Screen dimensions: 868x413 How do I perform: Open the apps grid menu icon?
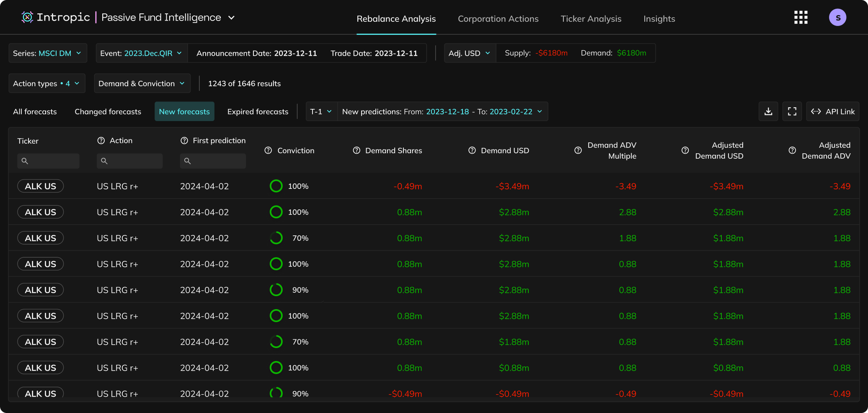click(x=801, y=18)
